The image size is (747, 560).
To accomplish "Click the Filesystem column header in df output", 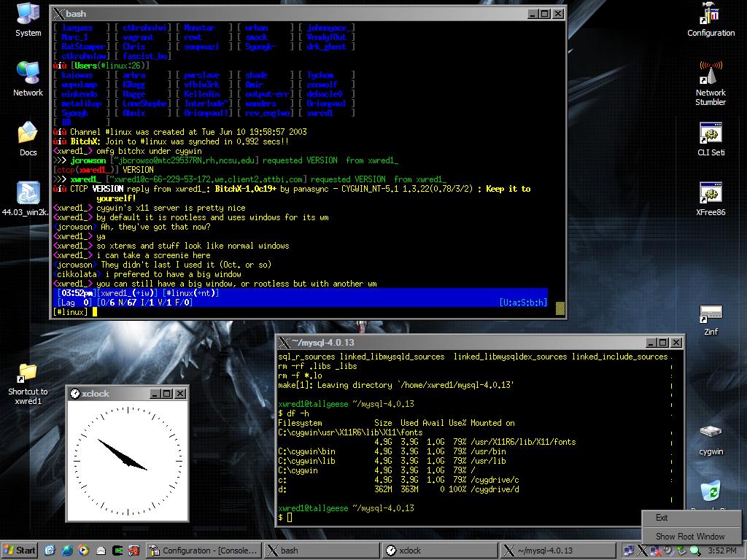I will point(300,423).
